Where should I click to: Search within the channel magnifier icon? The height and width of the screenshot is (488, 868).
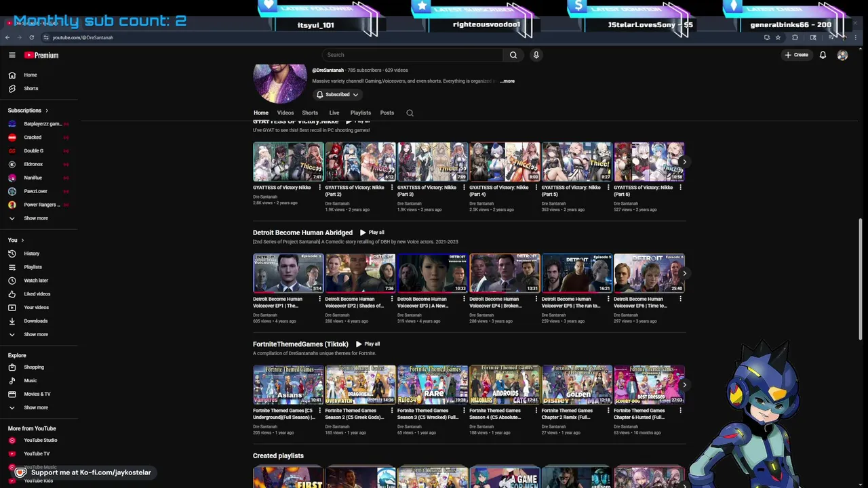[x=410, y=113]
